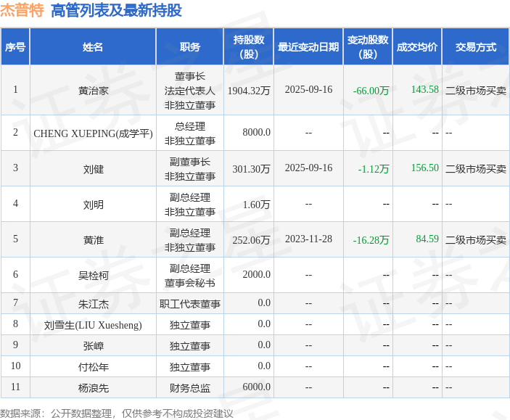The image size is (510, 420).
Task: Select the 序号 column header
Action: (x=15, y=47)
